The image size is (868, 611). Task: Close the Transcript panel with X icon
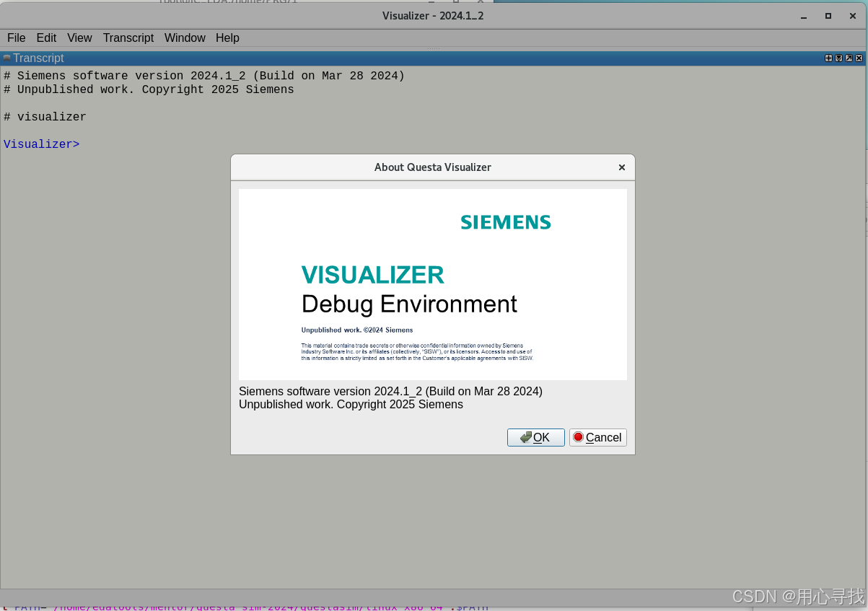(859, 58)
